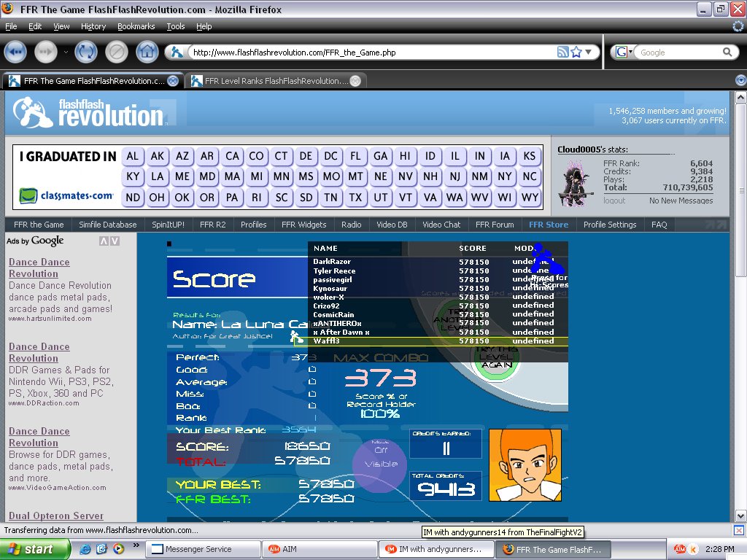The image size is (747, 560).
Task: Click the AIM tray icon
Action: click(x=680, y=549)
